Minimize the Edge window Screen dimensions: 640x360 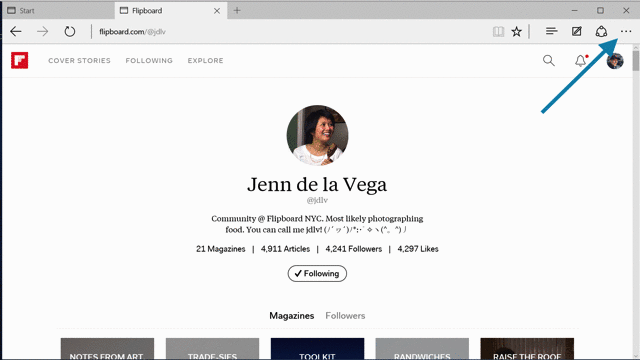(575, 11)
